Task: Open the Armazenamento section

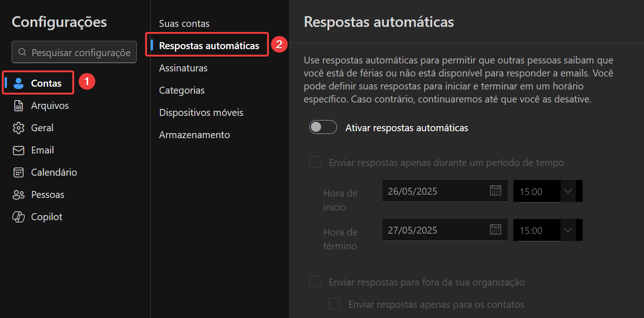Action: click(194, 135)
